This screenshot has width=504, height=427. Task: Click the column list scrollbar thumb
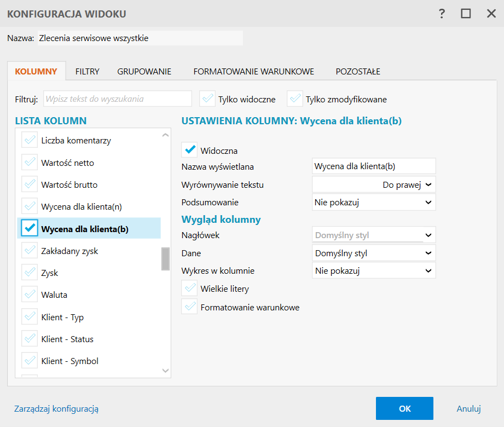[x=165, y=258]
